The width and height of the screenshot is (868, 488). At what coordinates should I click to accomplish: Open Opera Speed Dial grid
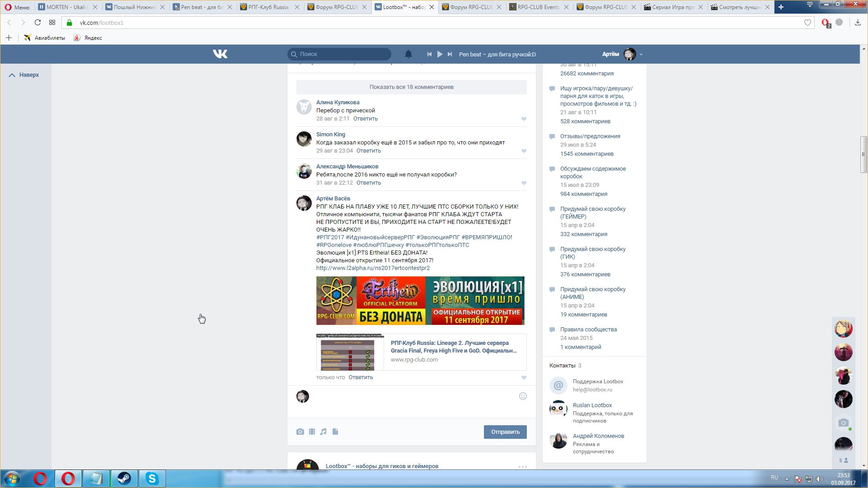pyautogui.click(x=52, y=23)
